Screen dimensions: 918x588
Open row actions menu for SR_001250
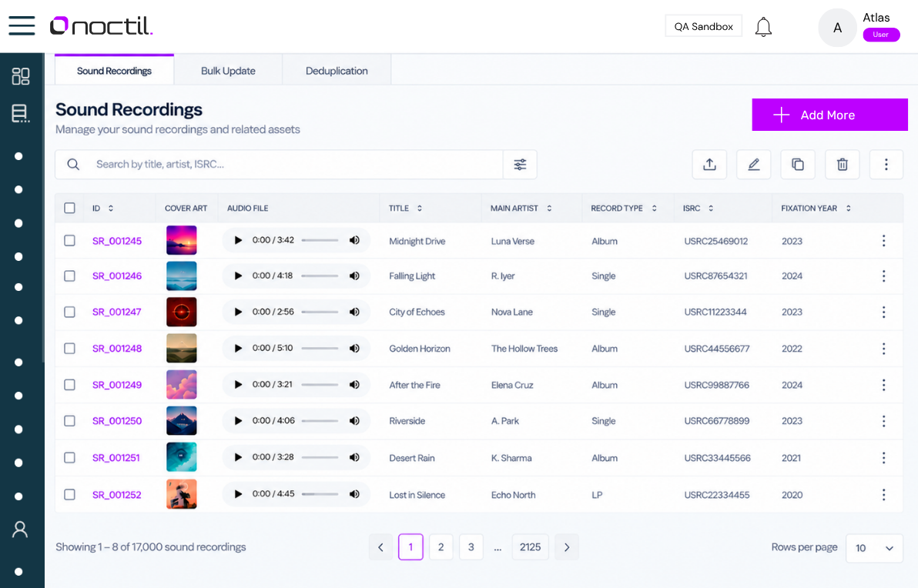click(883, 421)
